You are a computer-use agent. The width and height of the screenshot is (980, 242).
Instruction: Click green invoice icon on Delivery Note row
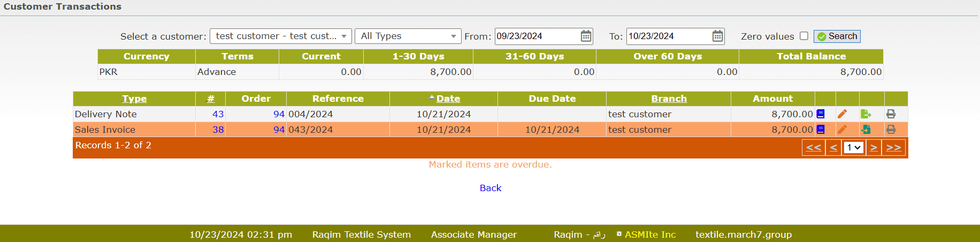[x=866, y=114]
